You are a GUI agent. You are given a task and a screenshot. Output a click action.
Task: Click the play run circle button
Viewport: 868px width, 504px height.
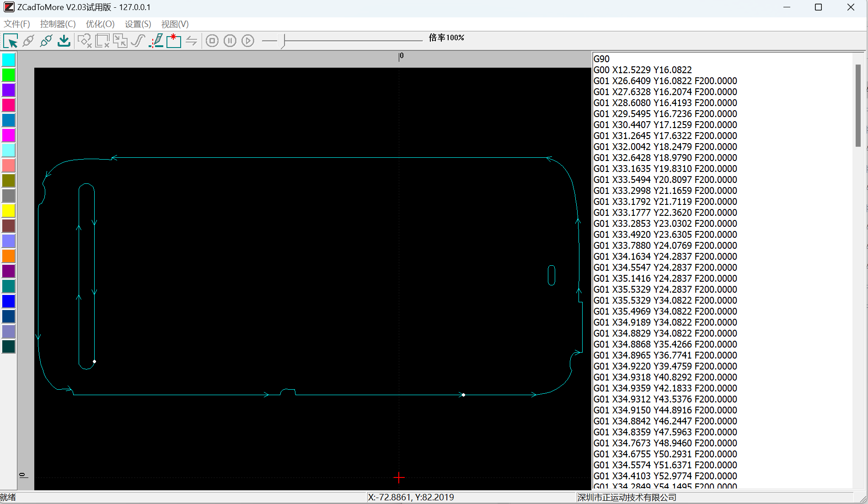(248, 41)
